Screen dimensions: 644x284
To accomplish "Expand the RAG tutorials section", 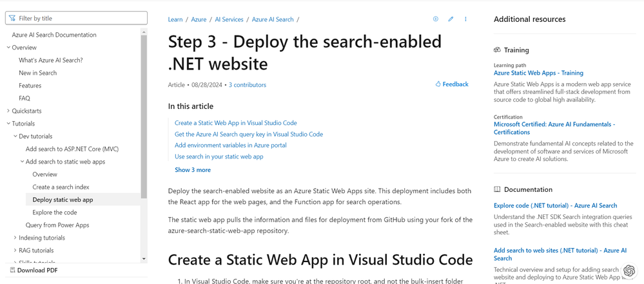I will [15, 251].
